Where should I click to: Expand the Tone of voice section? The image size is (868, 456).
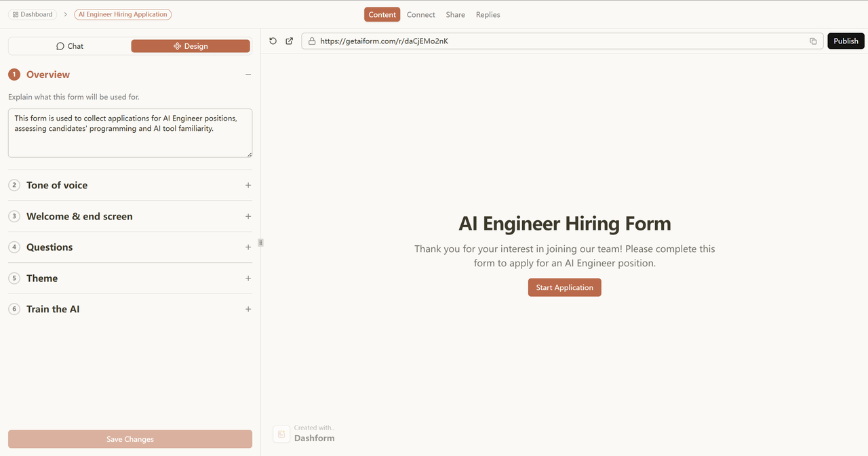pos(248,185)
